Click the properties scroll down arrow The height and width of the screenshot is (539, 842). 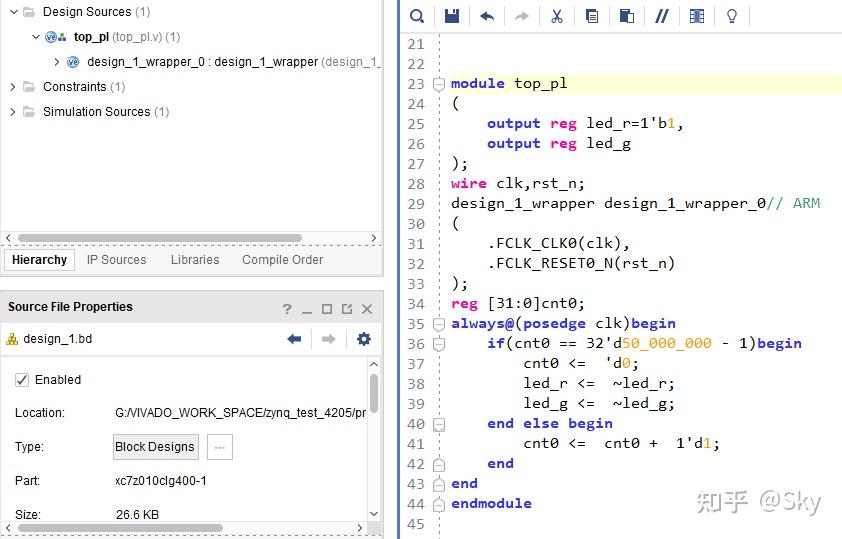pyautogui.click(x=374, y=514)
